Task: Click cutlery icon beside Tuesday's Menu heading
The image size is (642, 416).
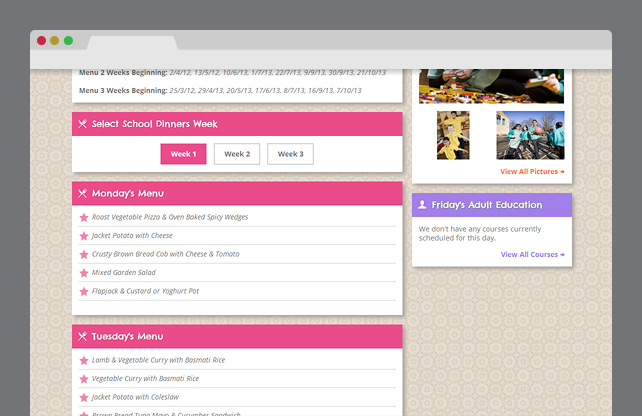Action: click(x=83, y=337)
